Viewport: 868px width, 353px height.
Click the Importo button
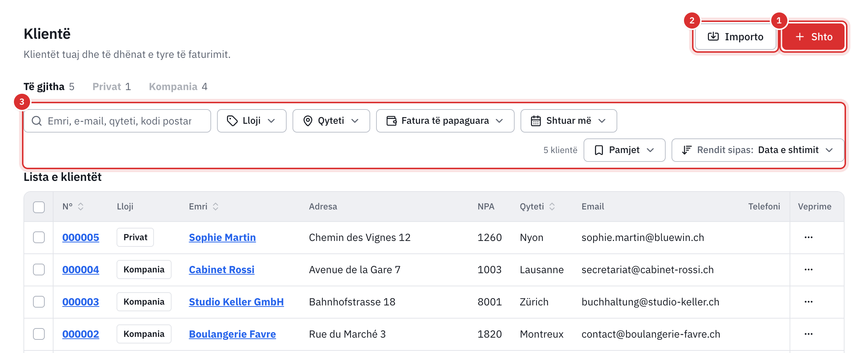[735, 37]
